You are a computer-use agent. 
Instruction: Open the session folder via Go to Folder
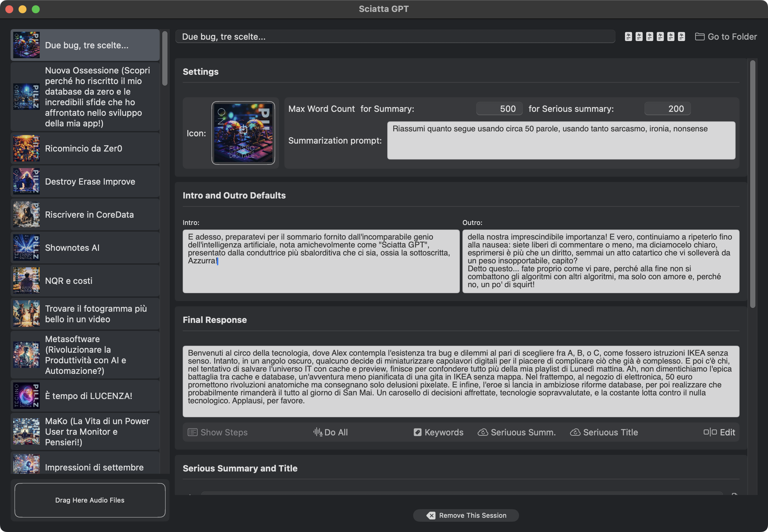[x=726, y=37]
